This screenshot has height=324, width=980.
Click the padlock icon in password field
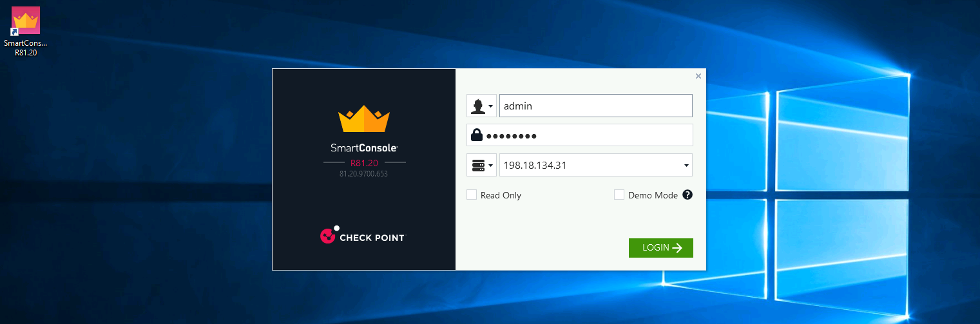click(477, 135)
